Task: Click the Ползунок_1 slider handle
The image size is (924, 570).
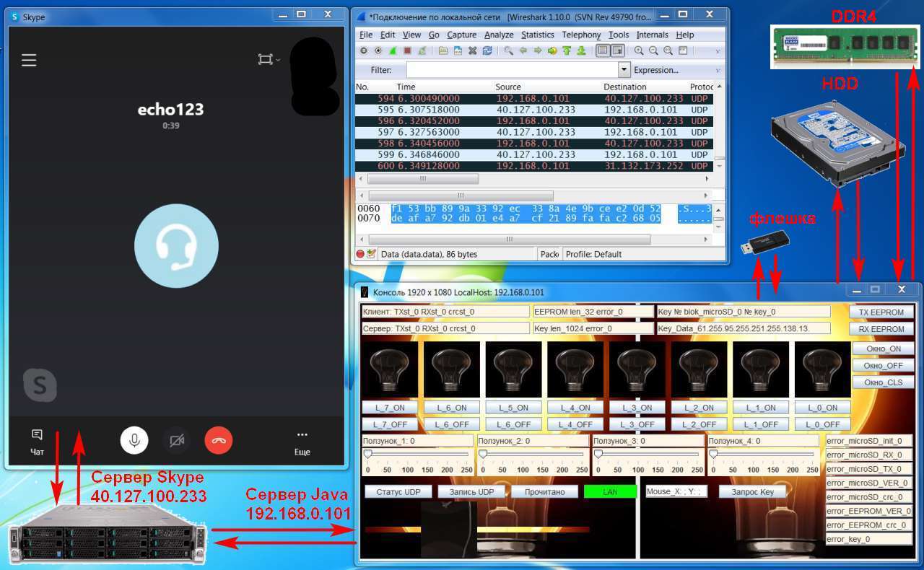Action: (x=367, y=454)
